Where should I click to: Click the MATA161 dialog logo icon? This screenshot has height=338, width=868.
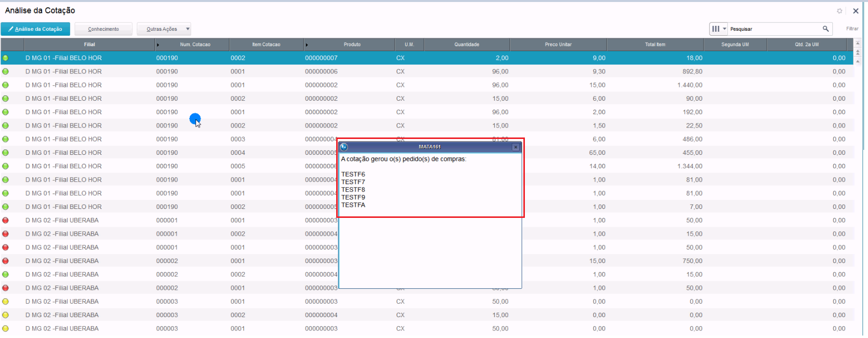coord(344,147)
